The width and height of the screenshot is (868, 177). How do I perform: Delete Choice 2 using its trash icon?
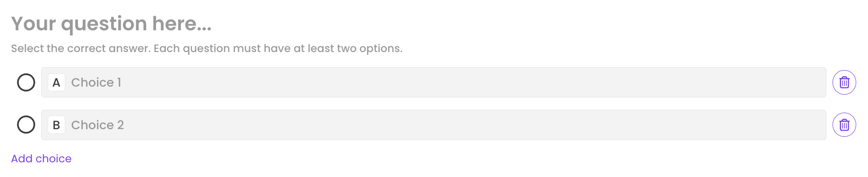pyautogui.click(x=844, y=125)
